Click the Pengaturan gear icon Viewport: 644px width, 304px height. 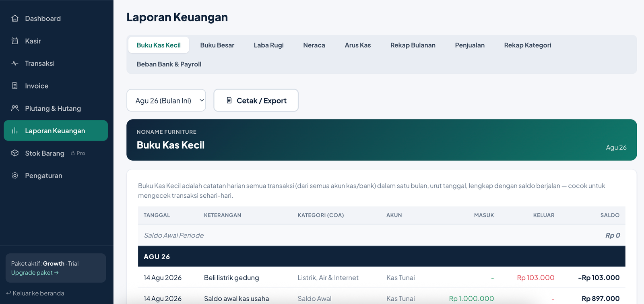pos(15,176)
